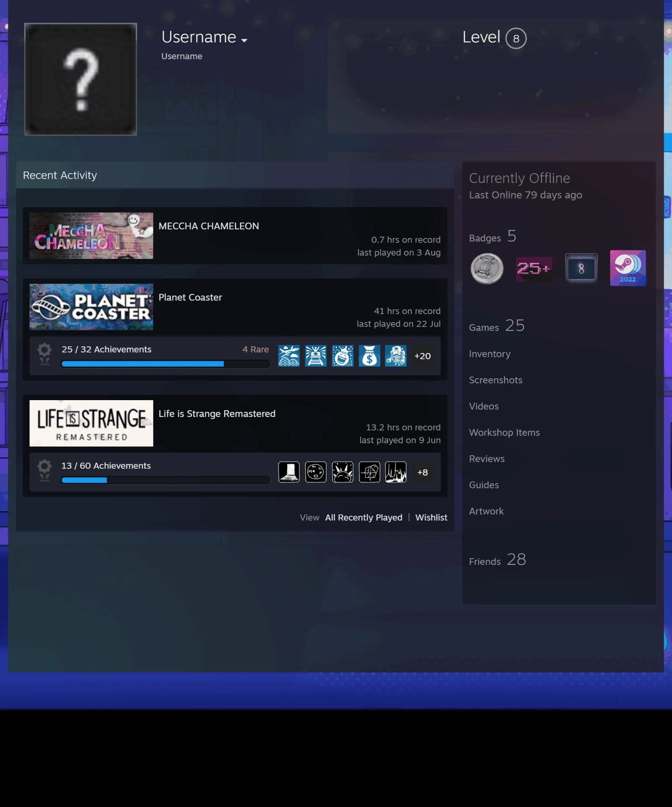Screen dimensions: 672x807
Task: Open the Friends 28 link
Action: tap(498, 560)
